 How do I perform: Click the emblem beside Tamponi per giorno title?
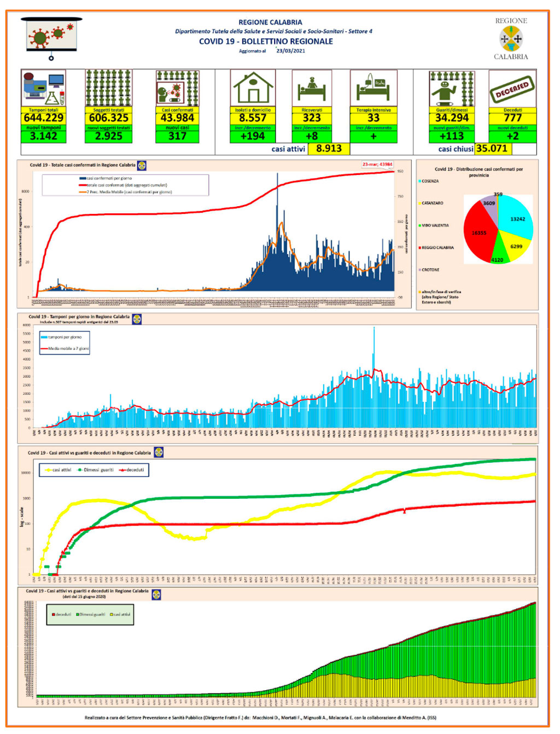[x=137, y=318]
